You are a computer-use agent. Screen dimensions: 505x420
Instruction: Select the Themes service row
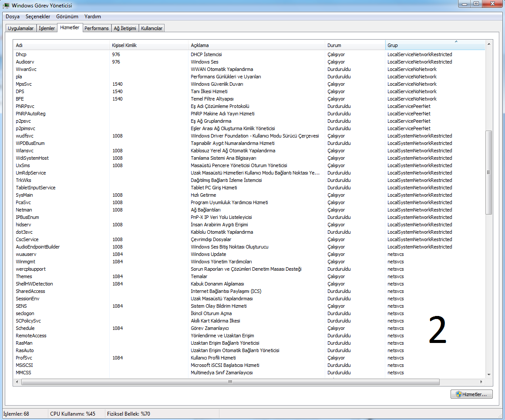tap(249, 277)
